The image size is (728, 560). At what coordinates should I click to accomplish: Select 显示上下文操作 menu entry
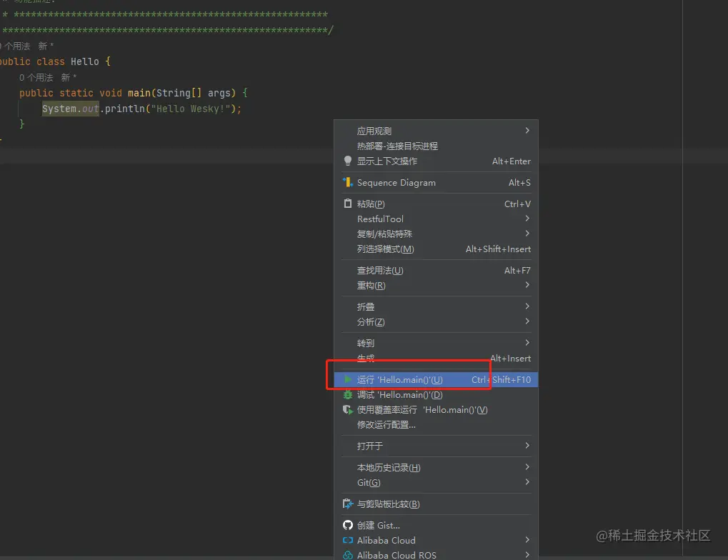(x=436, y=161)
